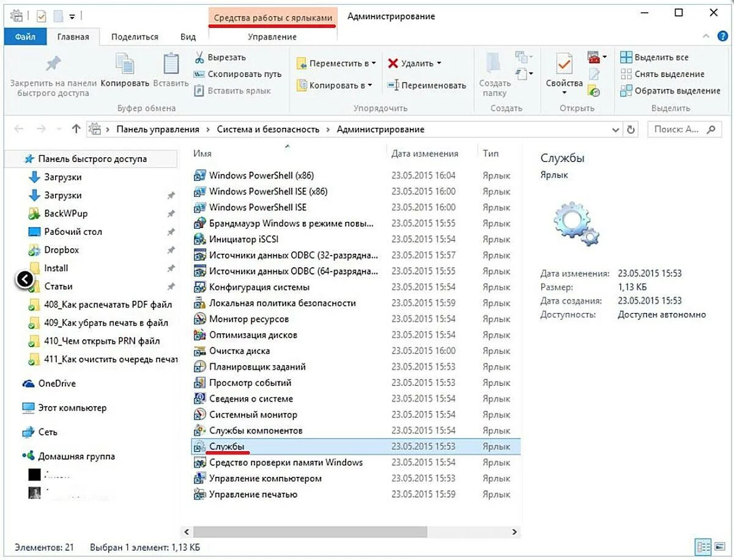
Task: Open the address bar history dropdown
Action: 615,130
